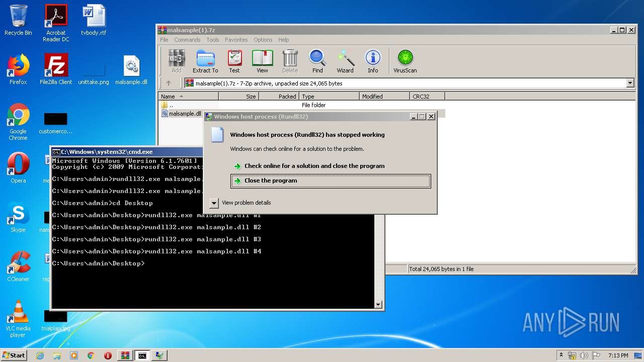Image resolution: width=644 pixels, height=362 pixels.
Task: Click the Extract To toolbar icon
Action: click(x=205, y=61)
